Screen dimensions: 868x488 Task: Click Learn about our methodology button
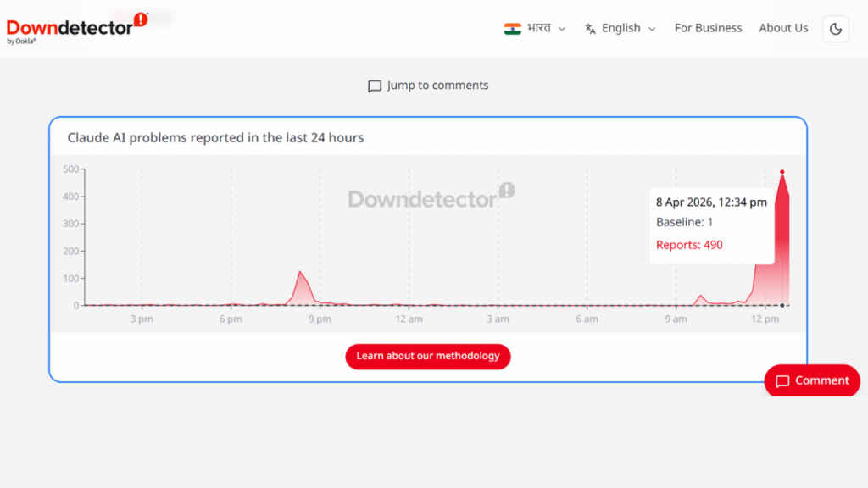pos(428,356)
